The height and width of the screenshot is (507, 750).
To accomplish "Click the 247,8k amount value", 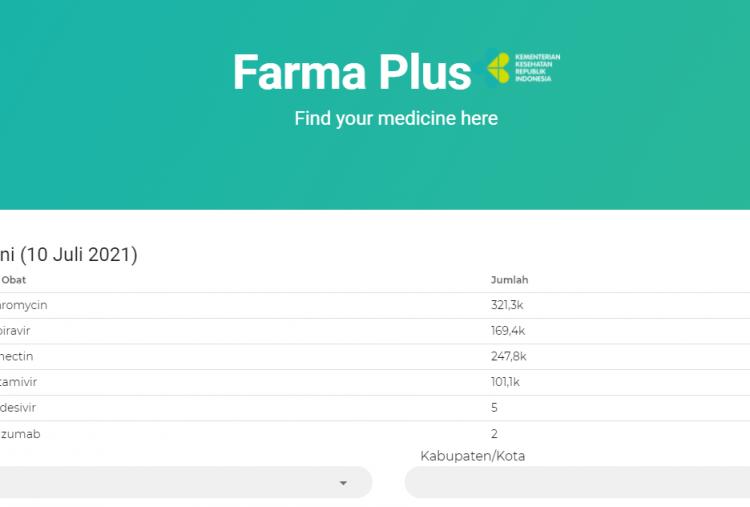I will click(x=507, y=356).
